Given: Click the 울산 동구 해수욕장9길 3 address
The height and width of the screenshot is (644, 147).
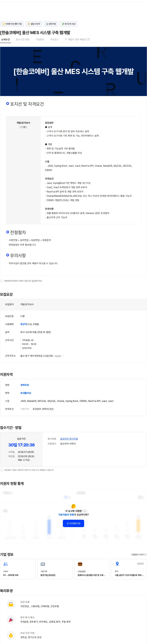Looking at the screenshot, I should [x=37, y=356].
